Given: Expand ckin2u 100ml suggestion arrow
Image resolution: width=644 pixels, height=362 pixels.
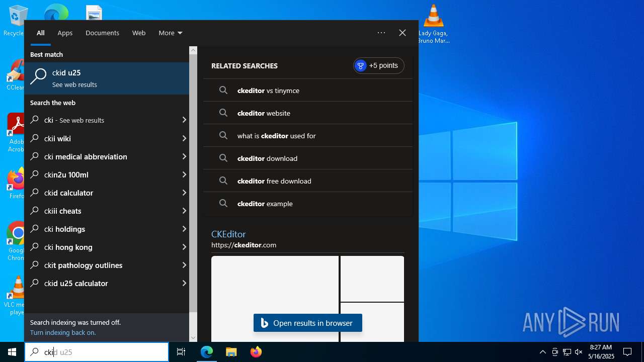Looking at the screenshot, I should [x=184, y=174].
